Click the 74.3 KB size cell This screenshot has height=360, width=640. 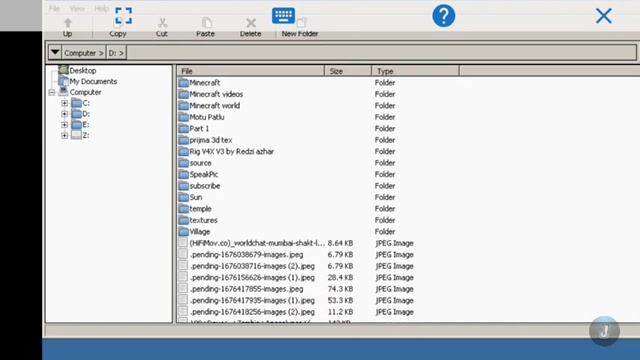click(340, 289)
